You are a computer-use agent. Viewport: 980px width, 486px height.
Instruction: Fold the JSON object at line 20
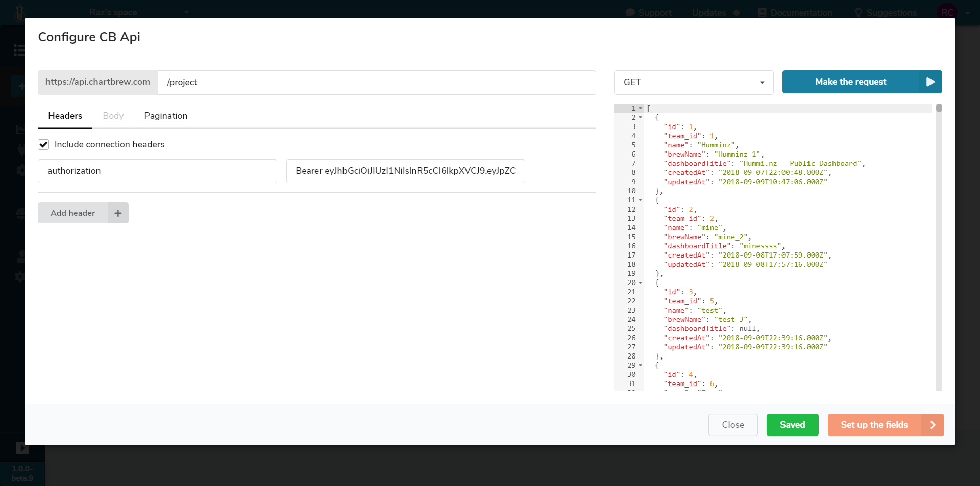click(x=641, y=283)
